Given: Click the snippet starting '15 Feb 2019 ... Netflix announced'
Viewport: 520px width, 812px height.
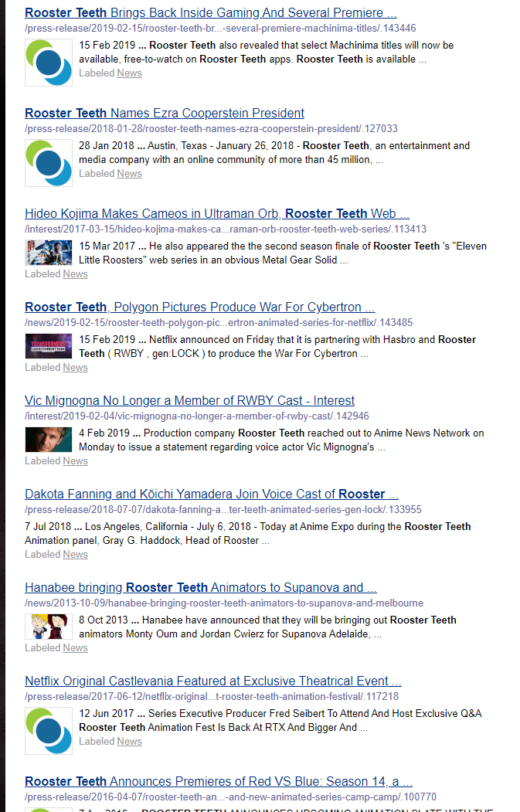Looking at the screenshot, I should (277, 346).
